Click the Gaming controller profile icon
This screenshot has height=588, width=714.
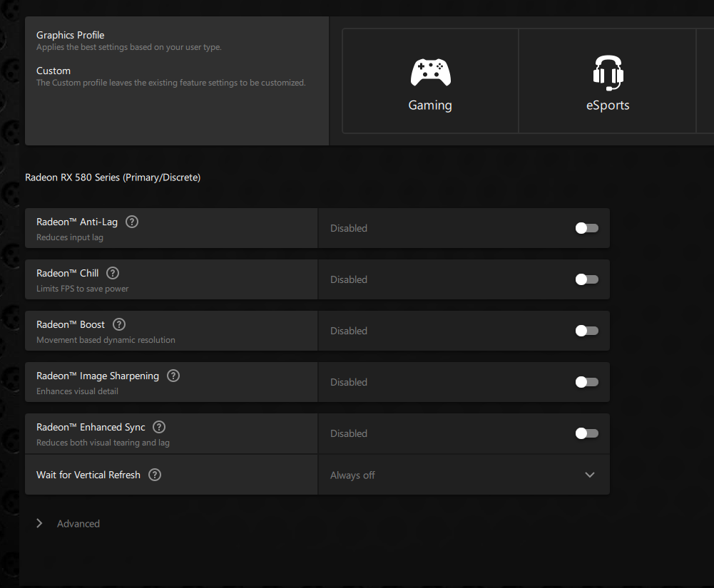430,73
